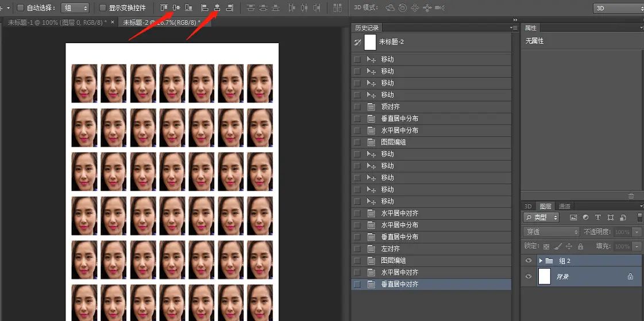This screenshot has height=321, width=644.
Task: Click the lock image pixels brush icon
Action: (x=558, y=247)
